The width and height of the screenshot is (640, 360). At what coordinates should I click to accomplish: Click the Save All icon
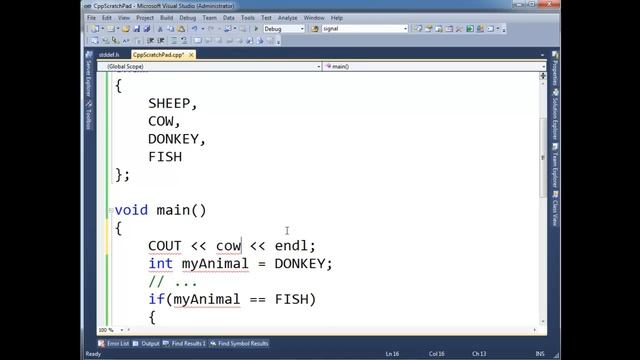coord(147,29)
